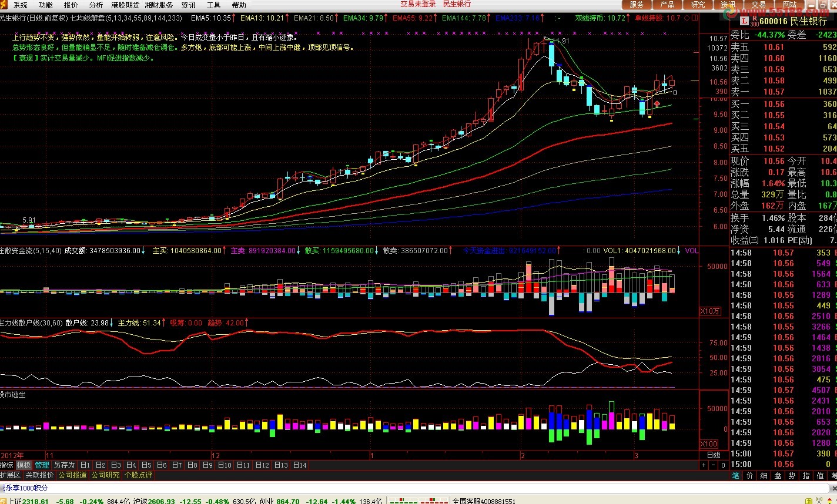Switch to the 模板 tab
Viewport: 837px width, 504px height.
[24, 465]
